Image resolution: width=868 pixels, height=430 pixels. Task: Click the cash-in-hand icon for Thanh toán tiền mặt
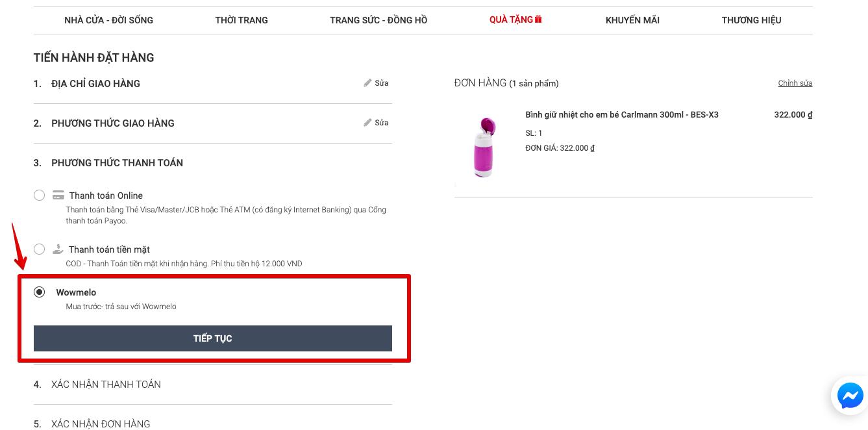pos(58,249)
